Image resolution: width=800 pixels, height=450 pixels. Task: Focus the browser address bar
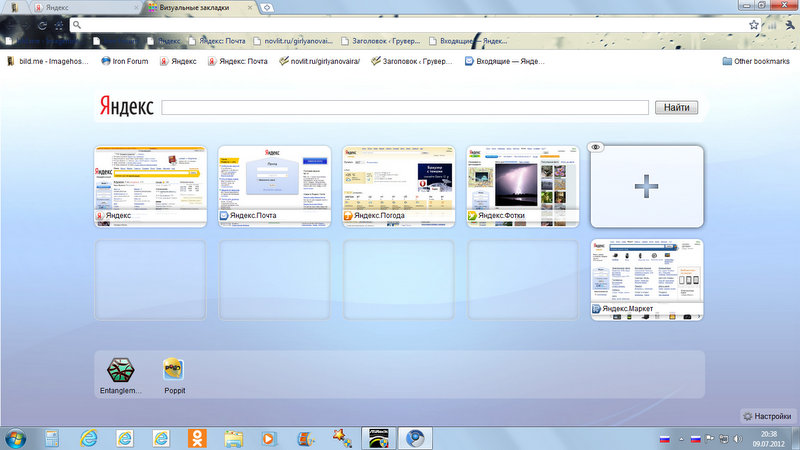point(413,25)
